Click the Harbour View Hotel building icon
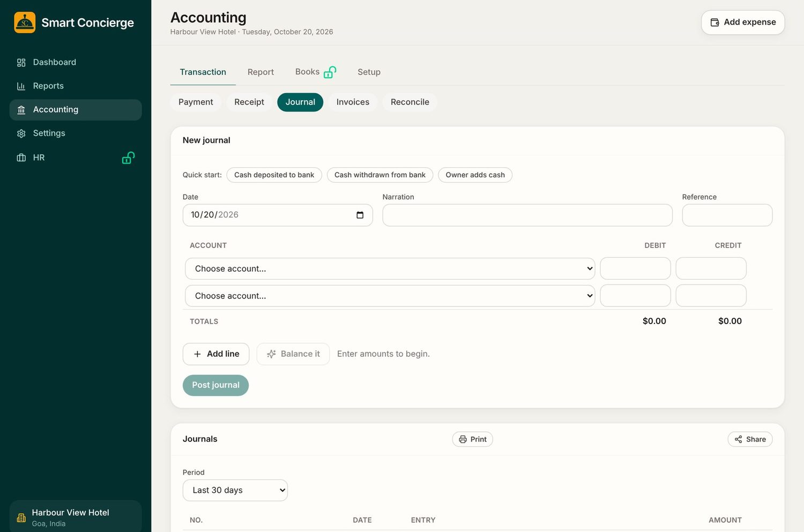The height and width of the screenshot is (532, 804). 21,518
